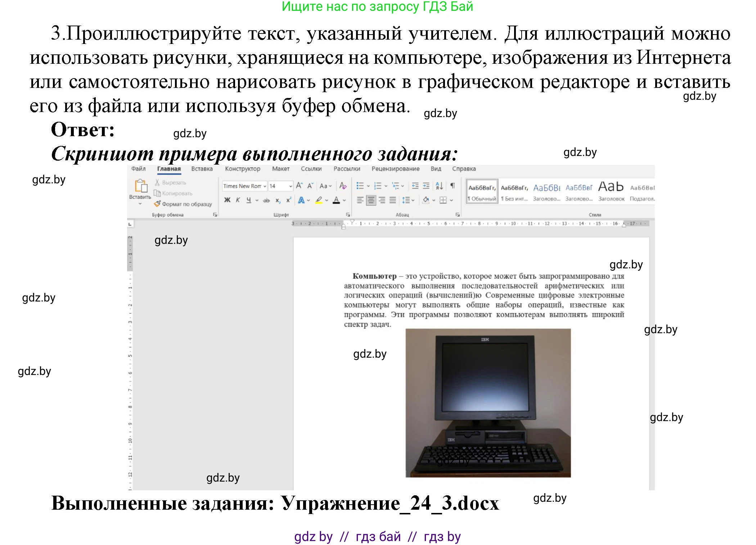Image resolution: width=756 pixels, height=545 pixels.
Task: Toggle bold formatting with the Ж icon
Action: tap(227, 200)
